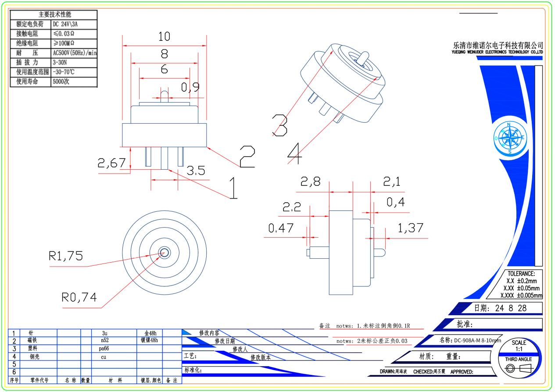Select the concentric circles top view
The image size is (555, 392).
tap(164, 252)
